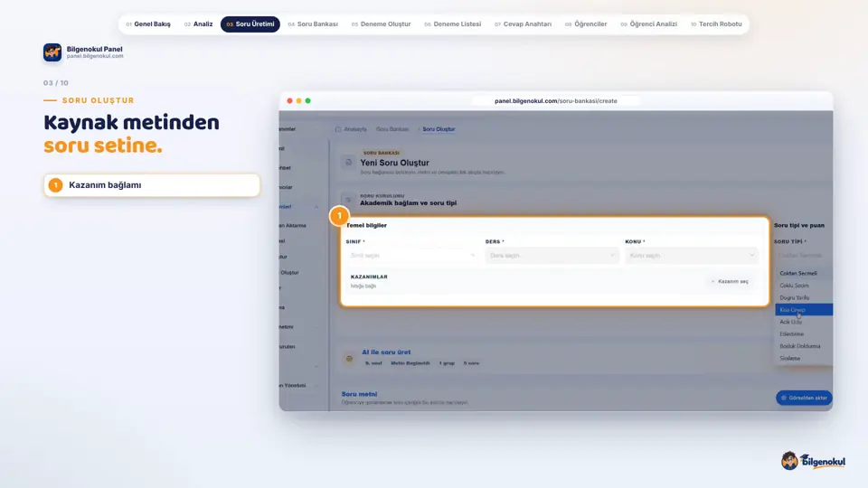The image size is (868, 488).
Task: Switch to the Deneme Listesi tab
Action: point(452,24)
